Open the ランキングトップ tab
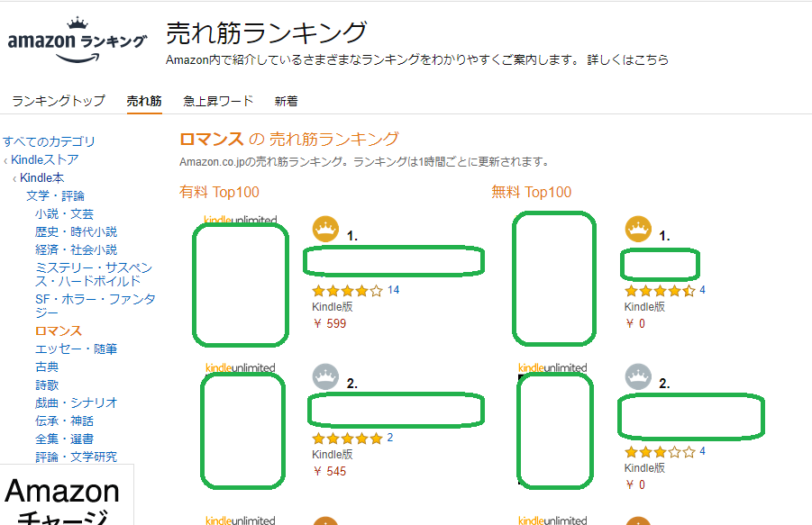 (x=59, y=101)
